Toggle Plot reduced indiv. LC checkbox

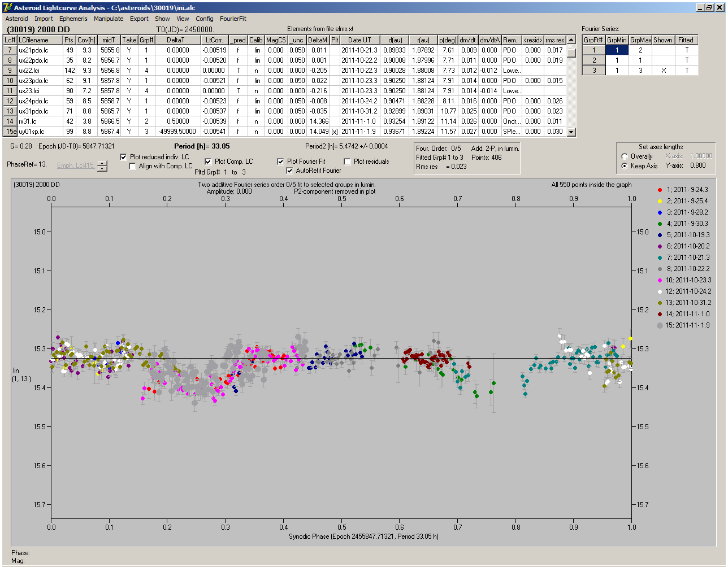click(x=124, y=157)
